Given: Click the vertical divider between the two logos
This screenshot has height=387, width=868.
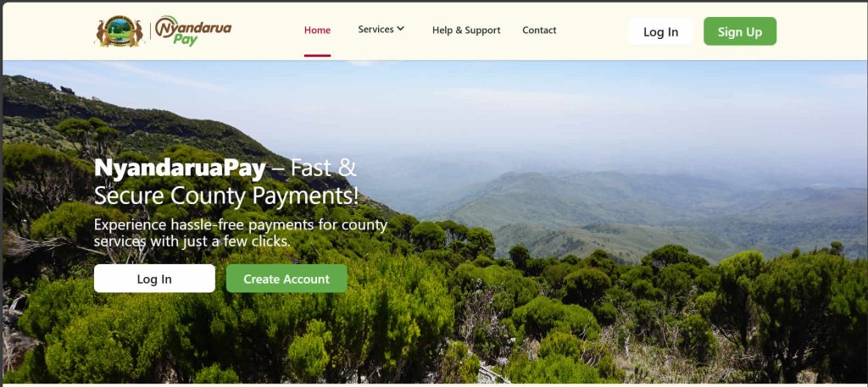Looking at the screenshot, I should pos(150,31).
